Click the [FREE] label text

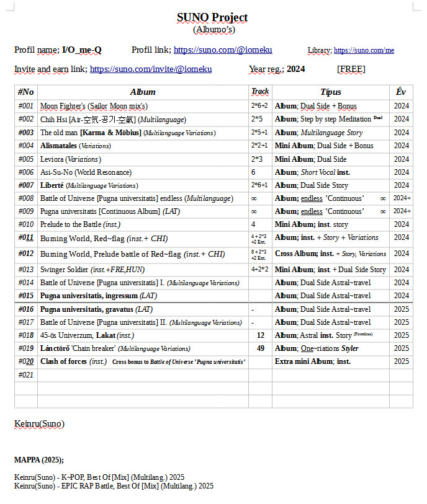pyautogui.click(x=351, y=69)
